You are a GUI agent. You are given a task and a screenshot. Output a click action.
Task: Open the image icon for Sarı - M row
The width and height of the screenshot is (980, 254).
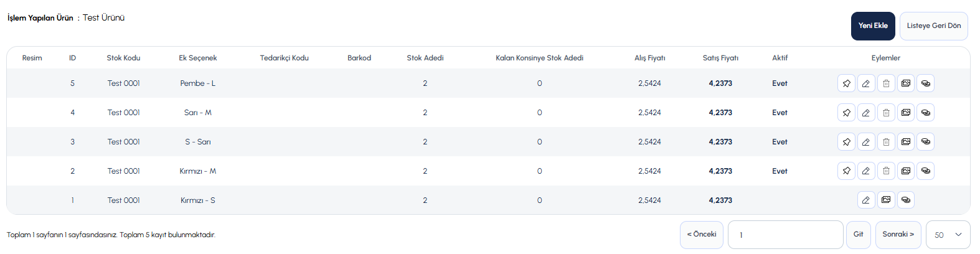tap(906, 113)
